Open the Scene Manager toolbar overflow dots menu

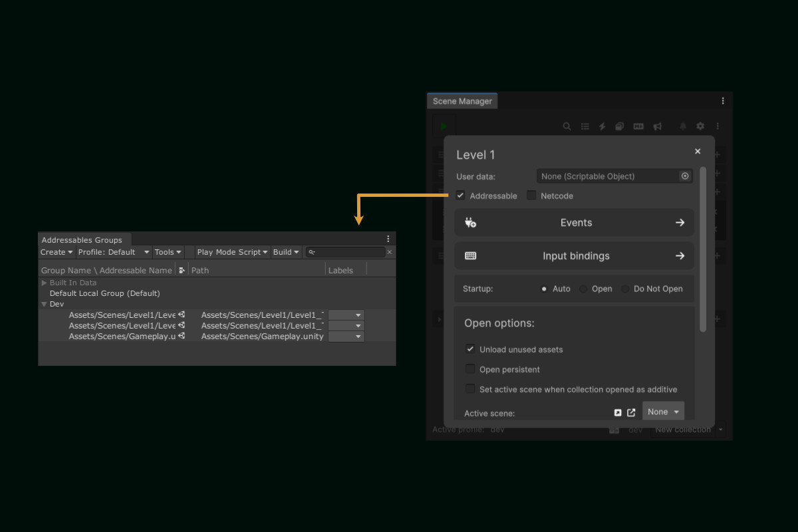tap(718, 126)
